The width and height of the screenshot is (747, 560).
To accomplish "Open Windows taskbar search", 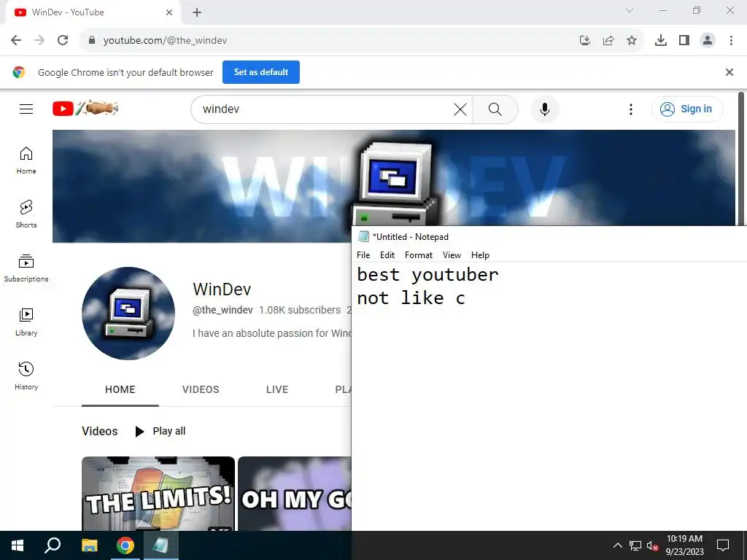I will pyautogui.click(x=53, y=545).
